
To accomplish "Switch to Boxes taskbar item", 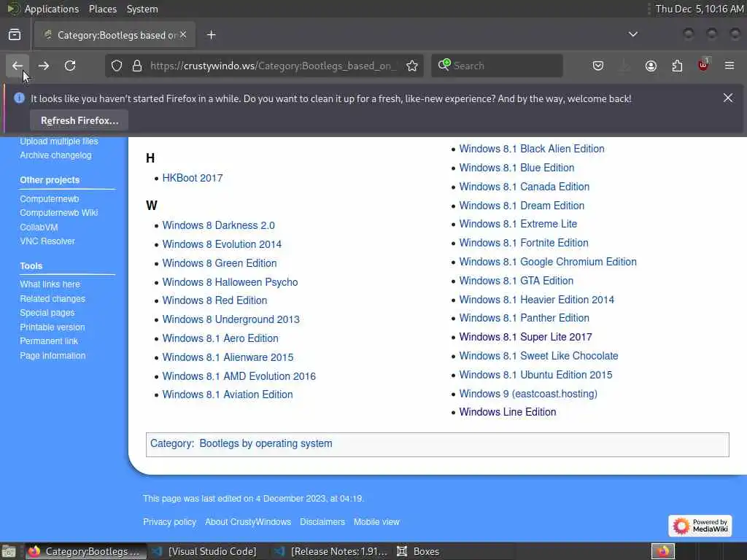I will [419, 551].
